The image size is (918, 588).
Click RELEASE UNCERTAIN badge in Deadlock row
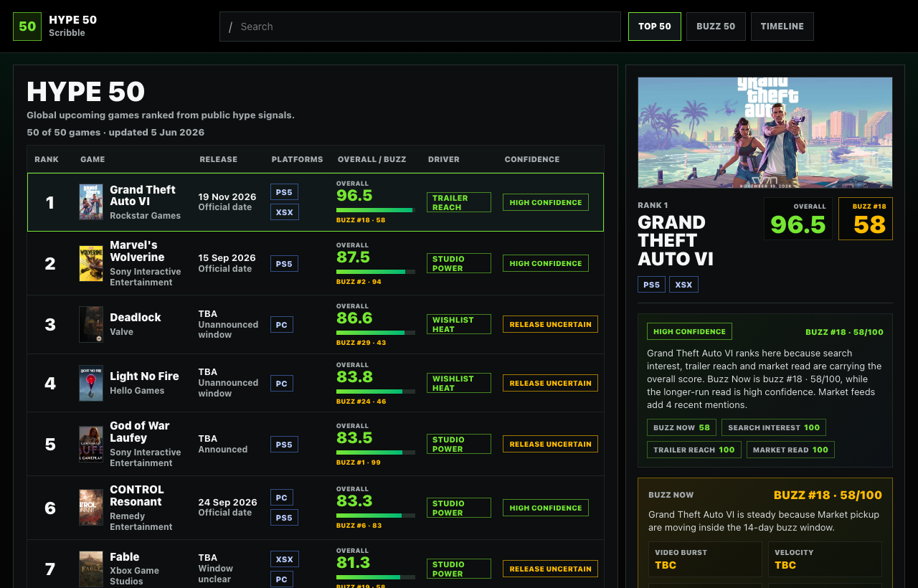click(550, 324)
